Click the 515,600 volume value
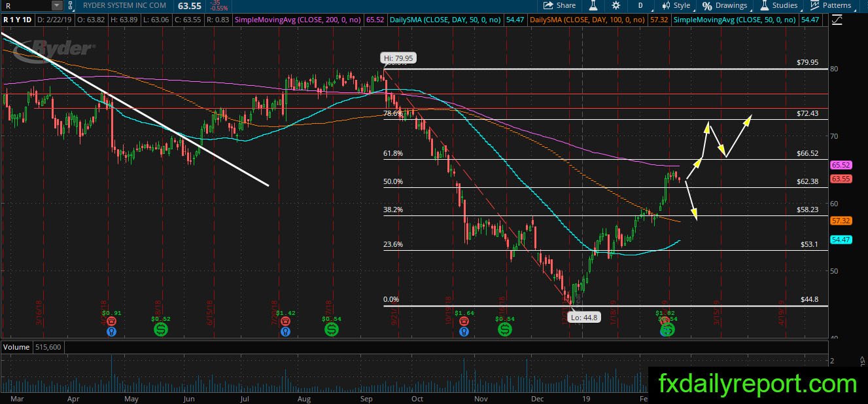 [47, 347]
